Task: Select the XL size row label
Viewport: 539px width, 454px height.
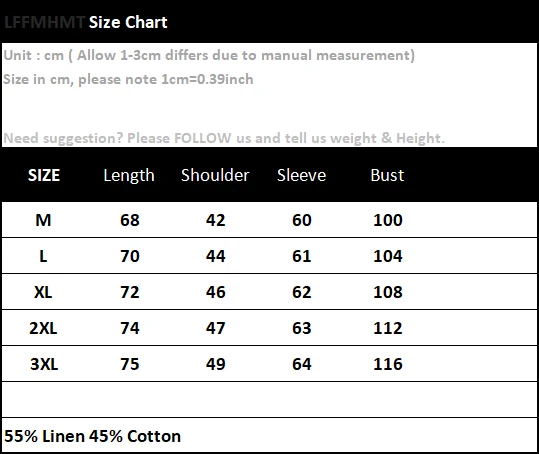Action: [43, 292]
